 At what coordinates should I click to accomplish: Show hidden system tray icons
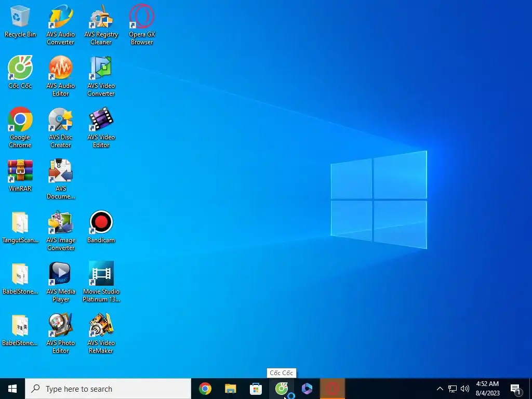coord(440,389)
